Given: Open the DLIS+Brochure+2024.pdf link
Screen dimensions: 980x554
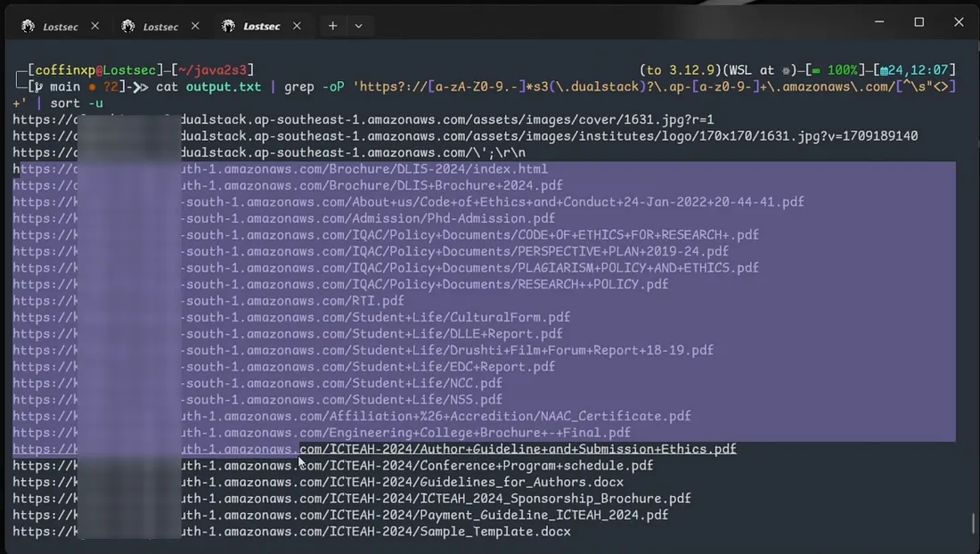Looking at the screenshot, I should [288, 185].
